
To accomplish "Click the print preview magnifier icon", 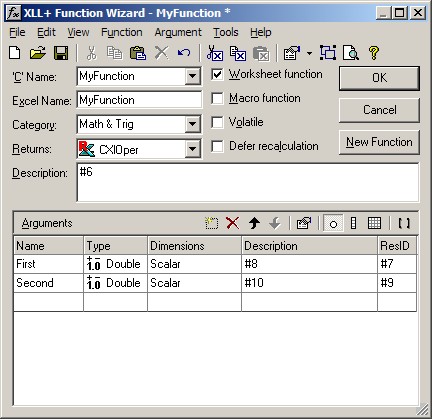I will [x=351, y=53].
